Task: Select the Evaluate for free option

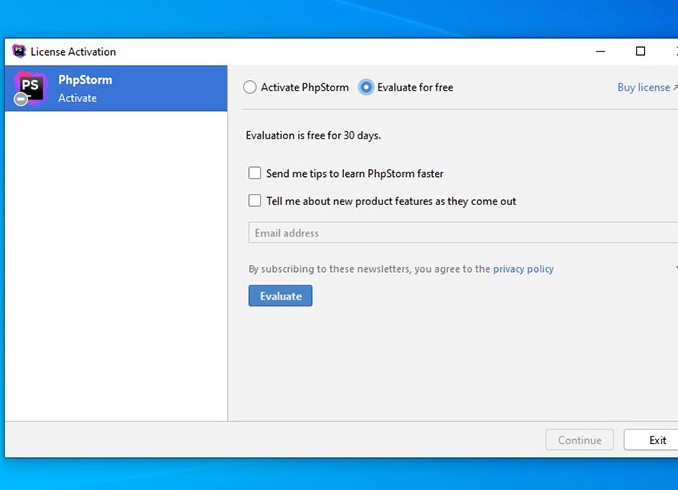Action: coord(366,87)
